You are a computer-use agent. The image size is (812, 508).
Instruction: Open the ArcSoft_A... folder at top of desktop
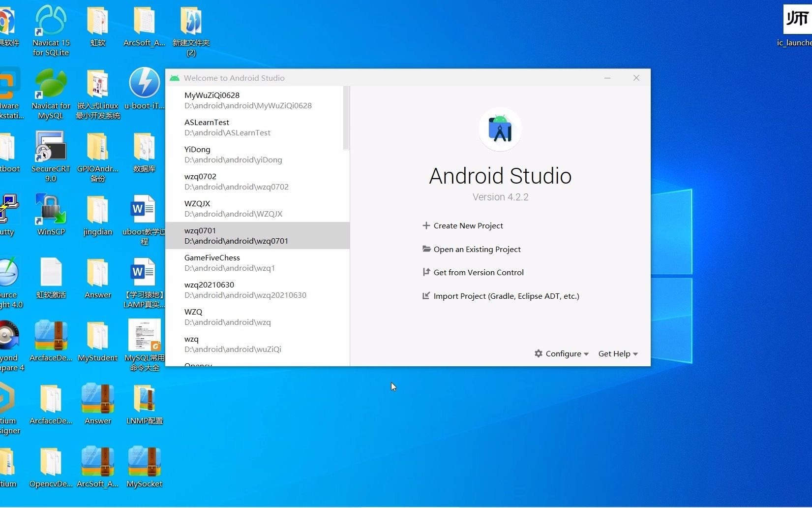[144, 26]
